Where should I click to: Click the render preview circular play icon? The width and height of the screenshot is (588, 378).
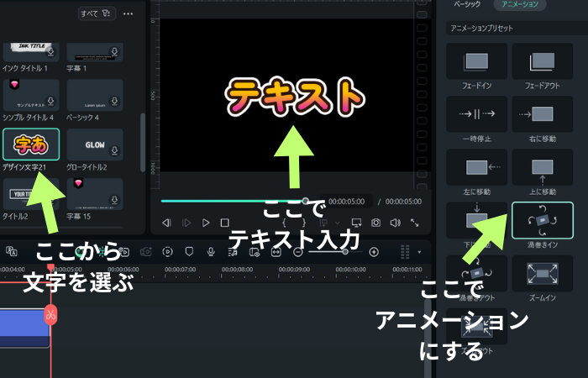pos(168,252)
